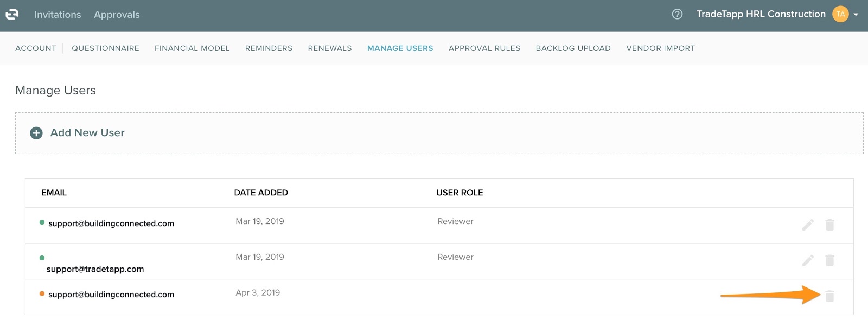Delete the user added Apr 3, 2019

click(x=829, y=296)
